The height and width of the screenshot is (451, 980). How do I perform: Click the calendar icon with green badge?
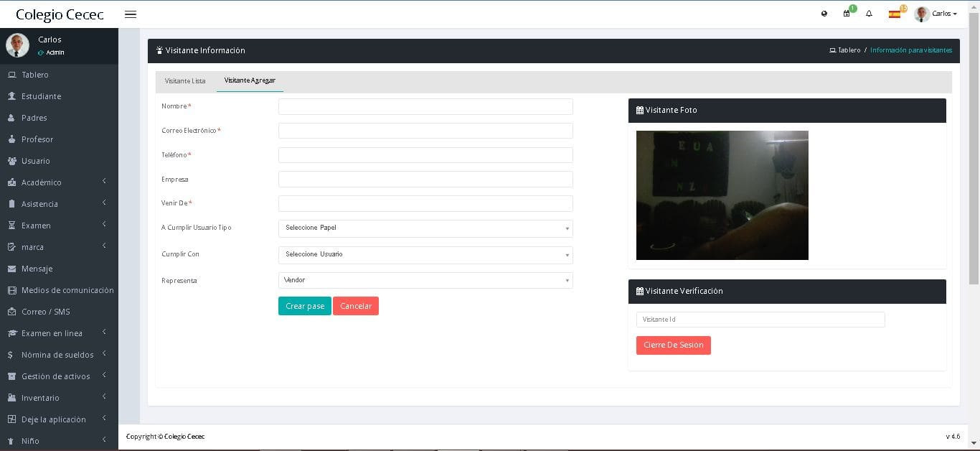click(847, 13)
